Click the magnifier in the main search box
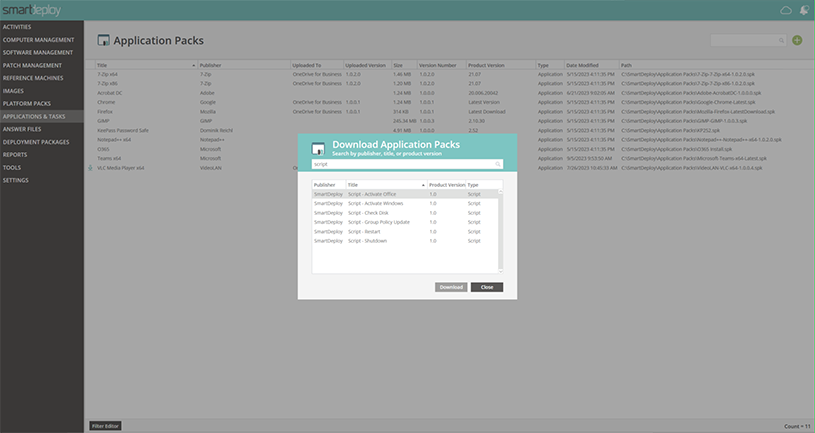Image resolution: width=815 pixels, height=433 pixels. click(781, 41)
